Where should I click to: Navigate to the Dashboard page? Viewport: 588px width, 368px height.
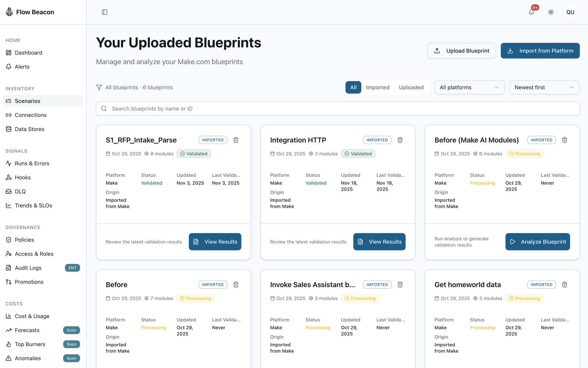pyautogui.click(x=28, y=52)
